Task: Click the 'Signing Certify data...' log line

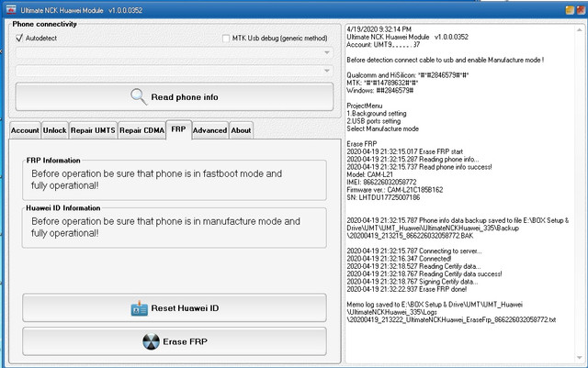Action: point(413,282)
